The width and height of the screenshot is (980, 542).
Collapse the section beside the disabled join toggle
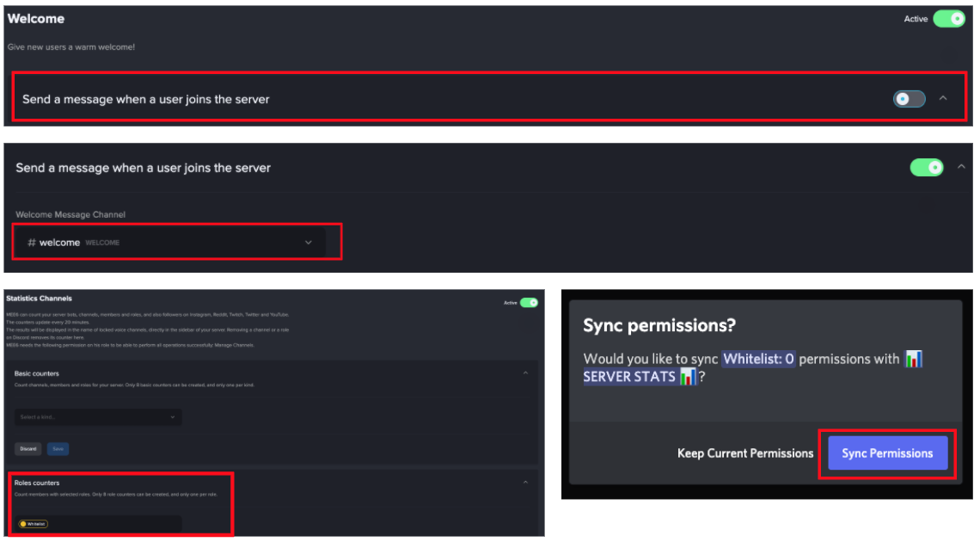point(943,99)
